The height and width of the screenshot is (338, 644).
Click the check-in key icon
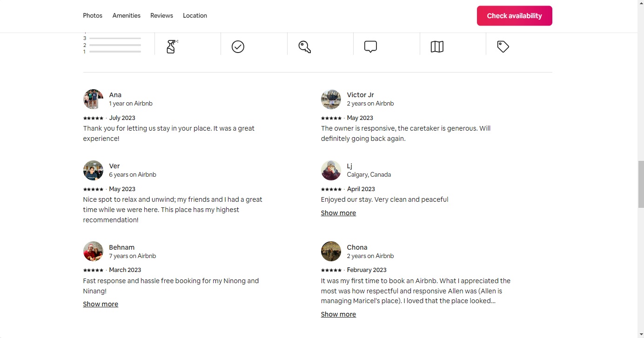point(304,46)
